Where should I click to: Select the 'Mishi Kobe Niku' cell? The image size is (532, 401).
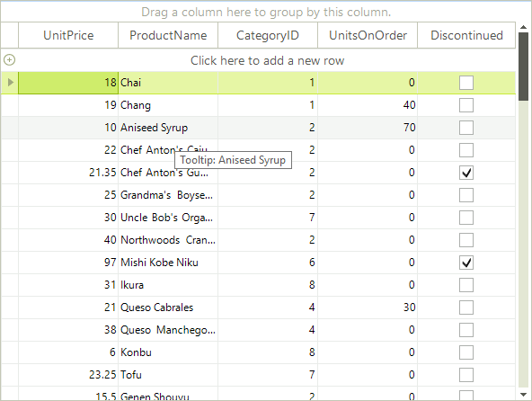click(x=168, y=263)
